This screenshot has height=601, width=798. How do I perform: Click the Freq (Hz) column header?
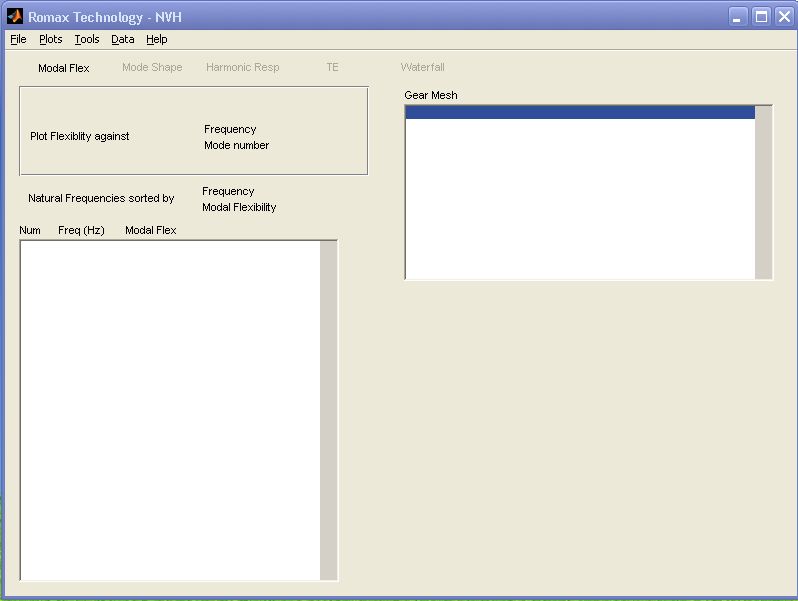point(81,230)
